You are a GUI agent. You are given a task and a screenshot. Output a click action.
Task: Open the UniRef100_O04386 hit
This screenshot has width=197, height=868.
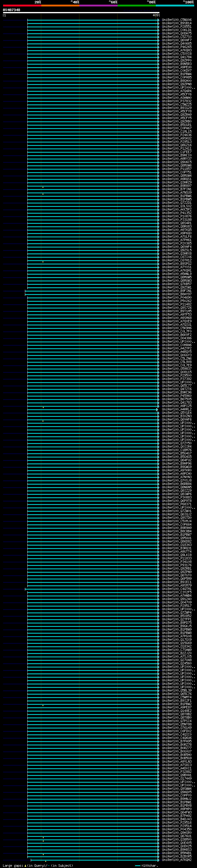pyautogui.click(x=177, y=338)
